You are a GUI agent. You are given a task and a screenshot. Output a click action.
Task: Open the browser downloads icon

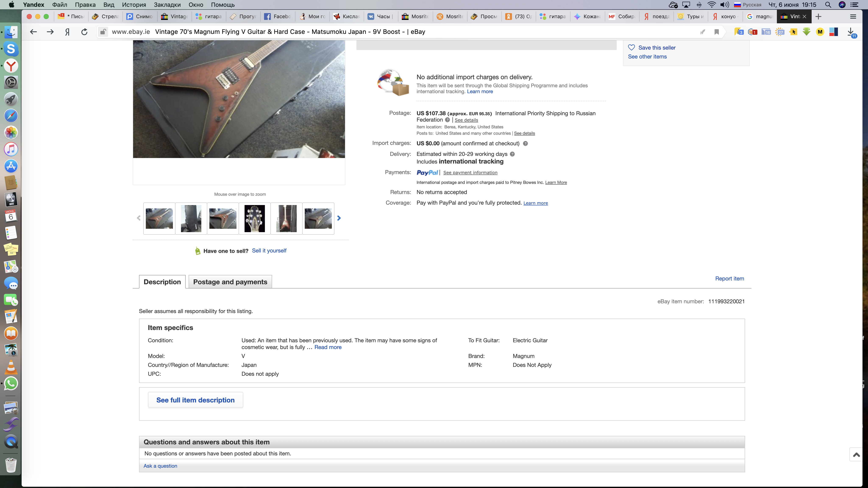tap(850, 32)
